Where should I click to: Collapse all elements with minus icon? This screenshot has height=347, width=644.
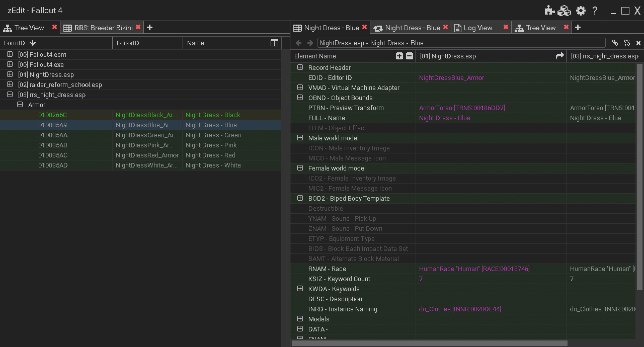coord(410,56)
